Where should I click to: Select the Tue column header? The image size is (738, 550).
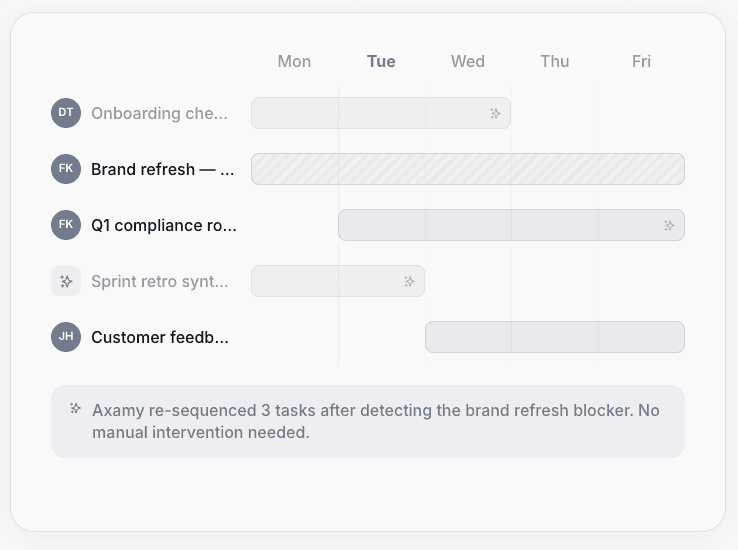tap(381, 61)
